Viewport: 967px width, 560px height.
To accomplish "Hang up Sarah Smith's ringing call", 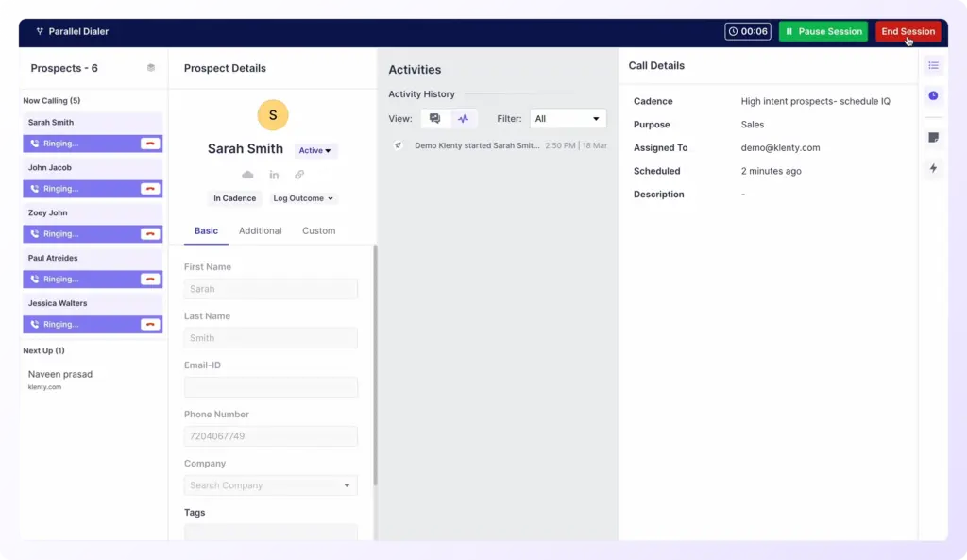I will pyautogui.click(x=150, y=144).
